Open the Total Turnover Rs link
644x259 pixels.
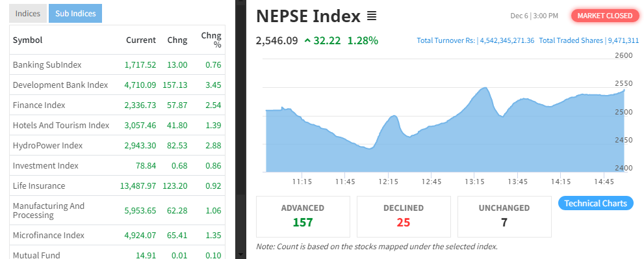476,40
